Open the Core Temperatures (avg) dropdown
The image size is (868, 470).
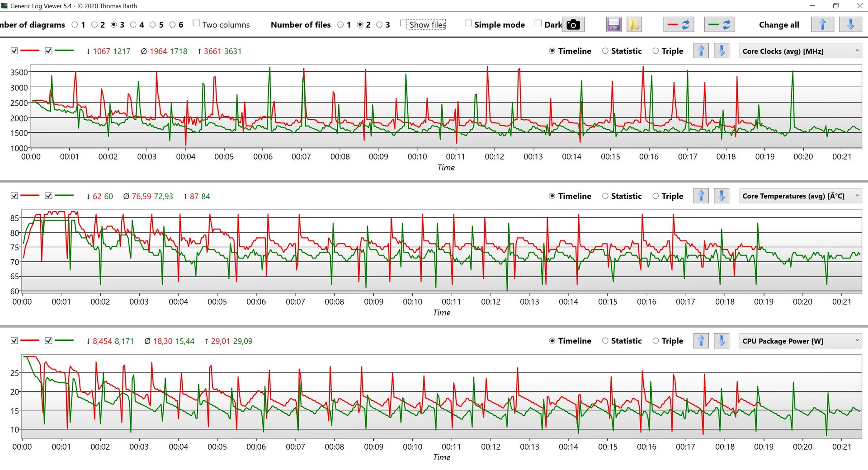pos(800,196)
